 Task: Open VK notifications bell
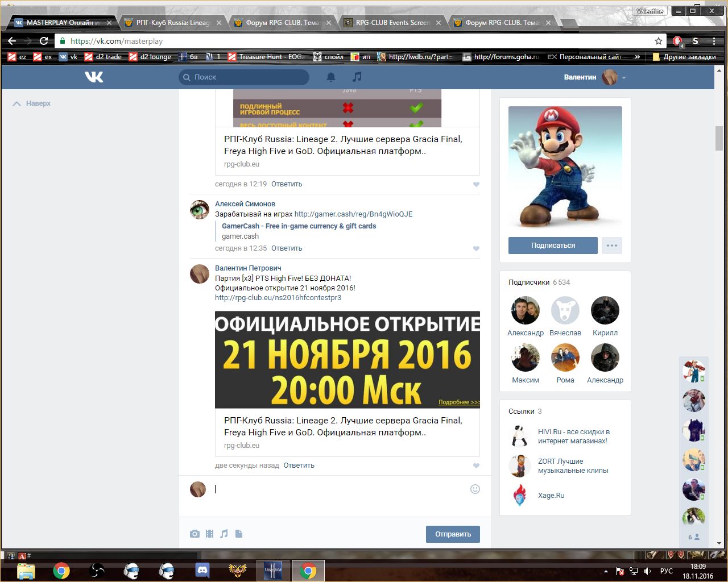331,77
